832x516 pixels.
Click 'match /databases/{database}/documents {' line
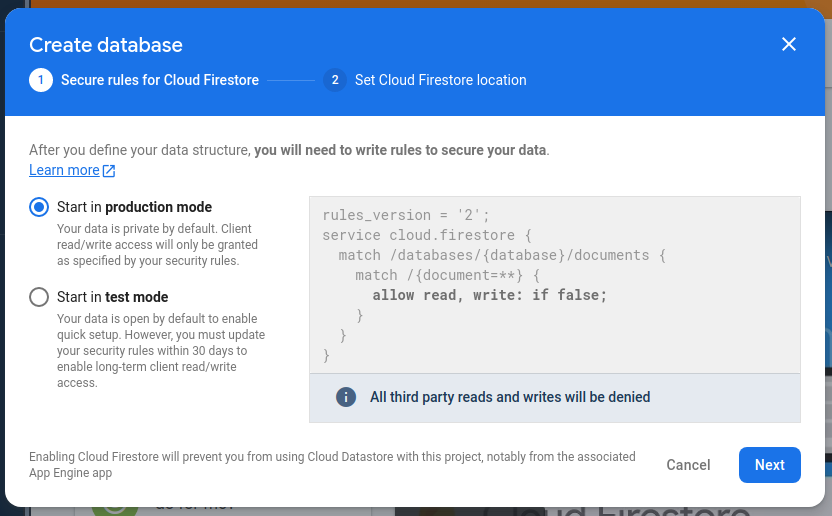pyautogui.click(x=502, y=255)
